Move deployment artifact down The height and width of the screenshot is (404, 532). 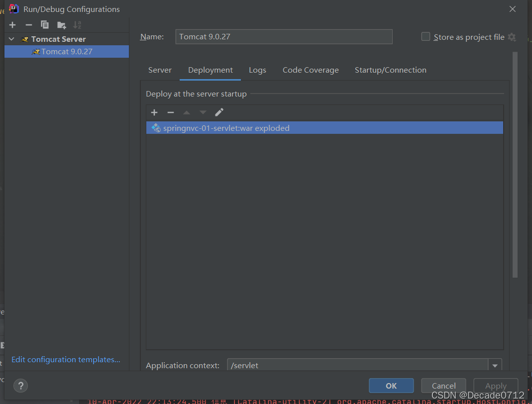click(x=203, y=112)
